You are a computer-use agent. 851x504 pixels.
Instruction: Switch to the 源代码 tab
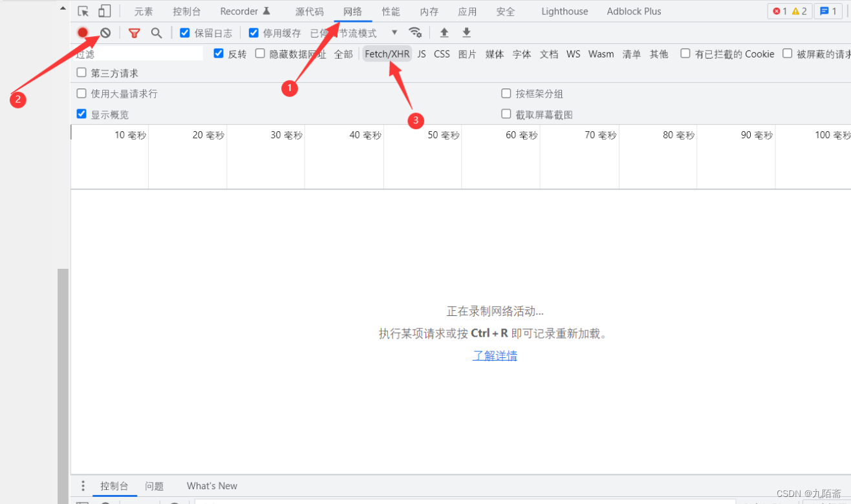coord(309,12)
